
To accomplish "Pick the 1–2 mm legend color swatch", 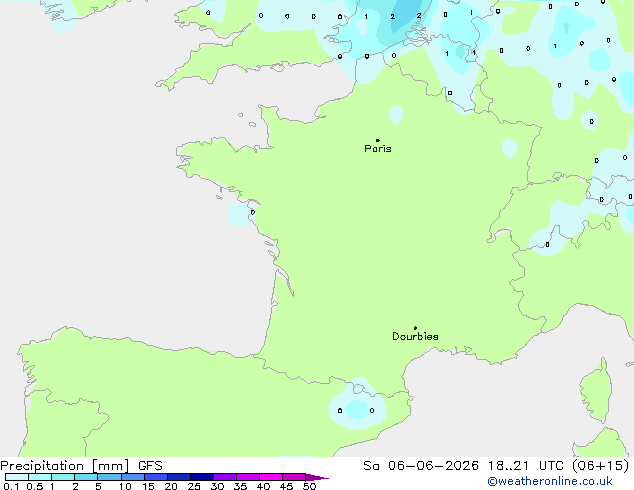I will pyautogui.click(x=63, y=477).
